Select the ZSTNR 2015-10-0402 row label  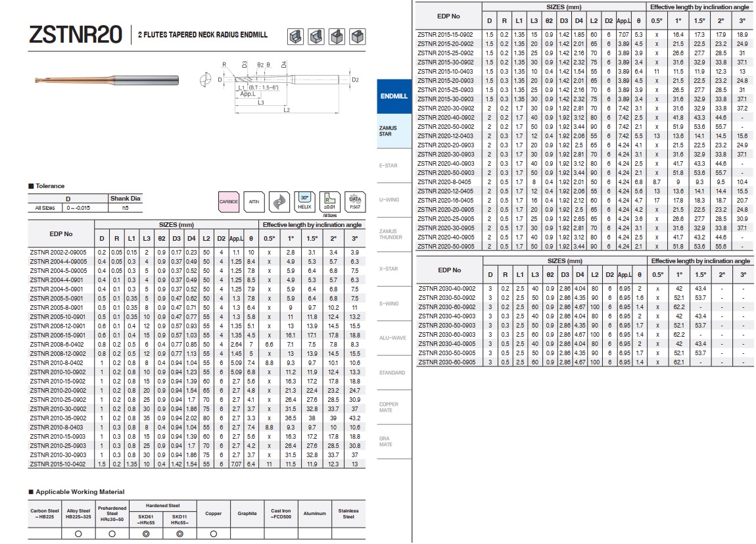click(x=58, y=464)
